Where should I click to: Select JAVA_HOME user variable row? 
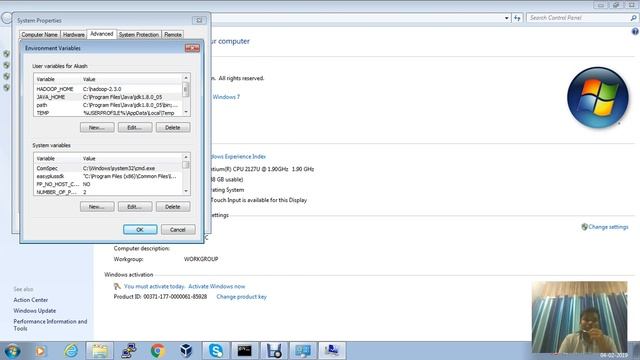[108, 97]
